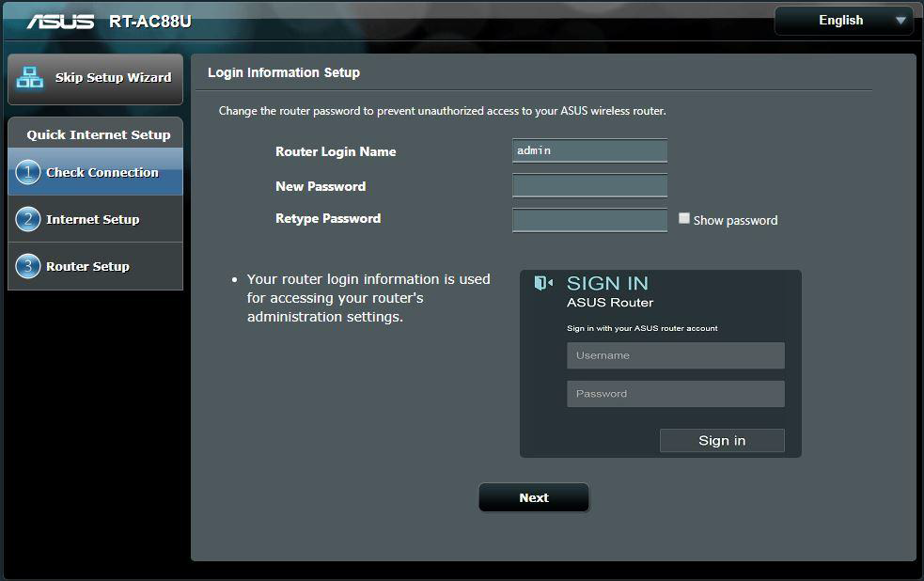Click the router login information bullet text
Viewport: 924px width, 581px height.
coord(368,298)
